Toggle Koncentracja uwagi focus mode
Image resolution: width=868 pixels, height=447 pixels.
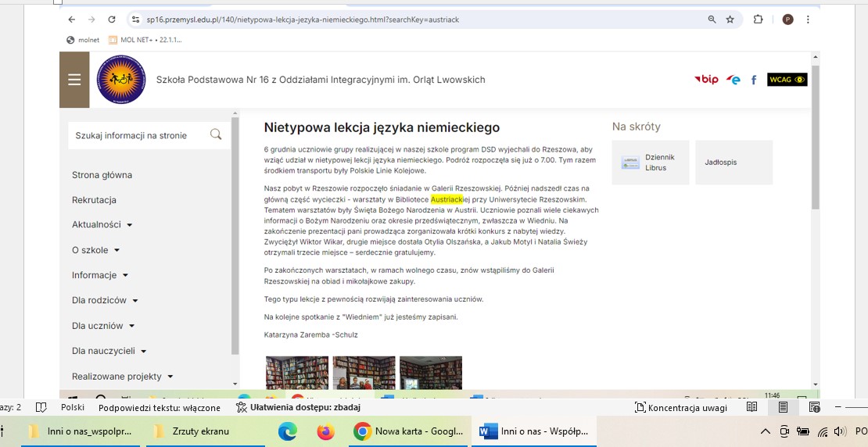(680, 407)
